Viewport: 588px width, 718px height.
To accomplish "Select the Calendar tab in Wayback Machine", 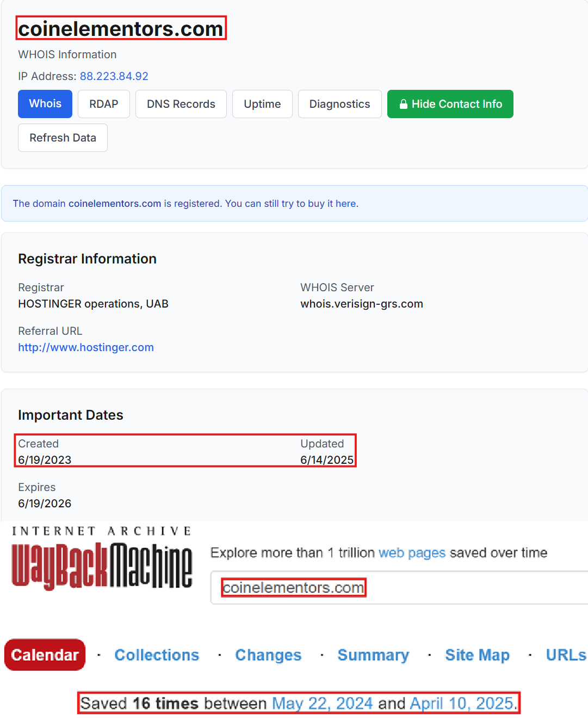I will click(45, 655).
